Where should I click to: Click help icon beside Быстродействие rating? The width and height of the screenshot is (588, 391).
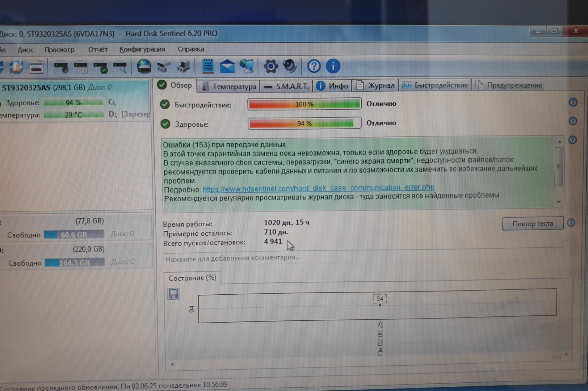click(x=573, y=102)
